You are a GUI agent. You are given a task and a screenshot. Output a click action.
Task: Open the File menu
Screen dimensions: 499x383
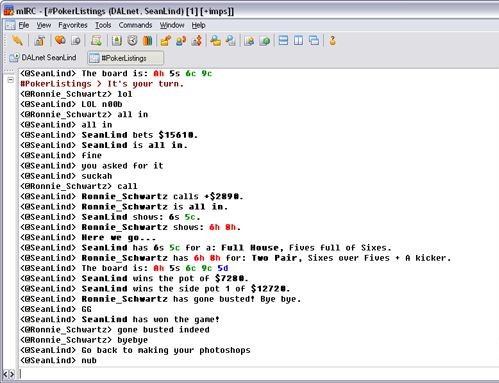[24, 25]
